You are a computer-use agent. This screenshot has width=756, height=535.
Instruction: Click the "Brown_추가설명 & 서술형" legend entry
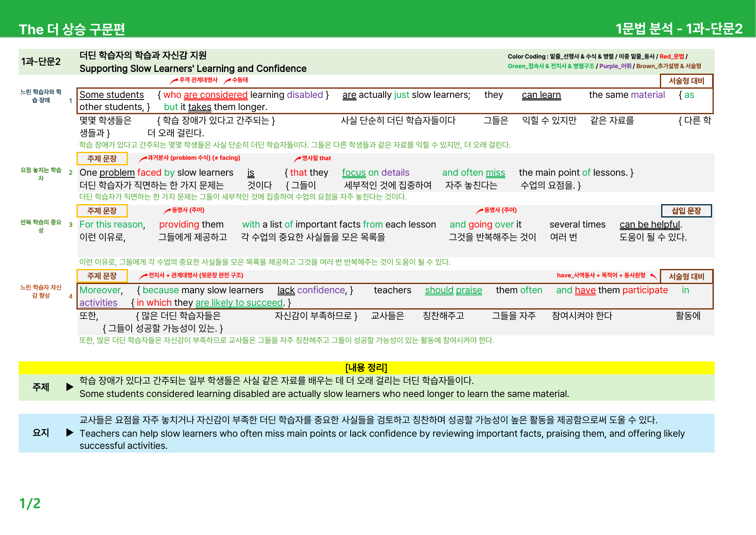click(x=669, y=66)
